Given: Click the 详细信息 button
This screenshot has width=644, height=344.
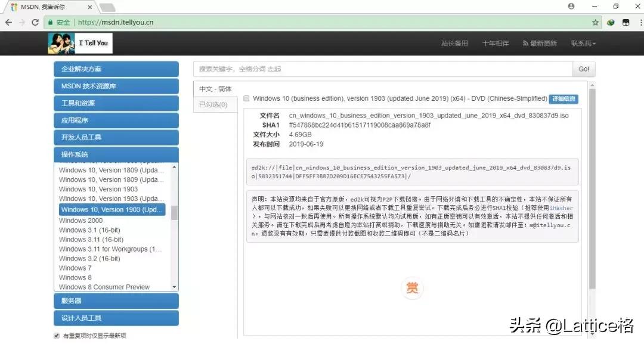Looking at the screenshot, I should point(563,99).
